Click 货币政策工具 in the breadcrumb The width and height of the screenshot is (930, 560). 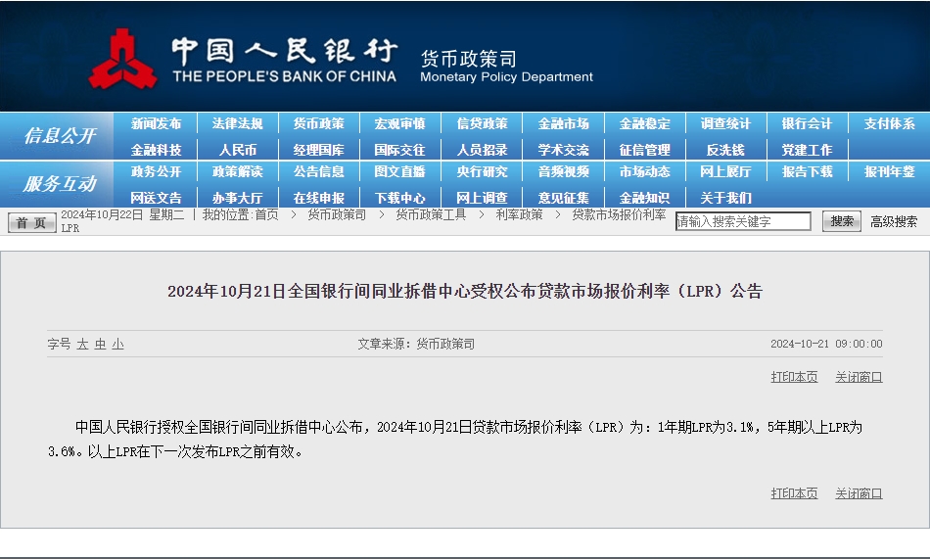coord(431,214)
